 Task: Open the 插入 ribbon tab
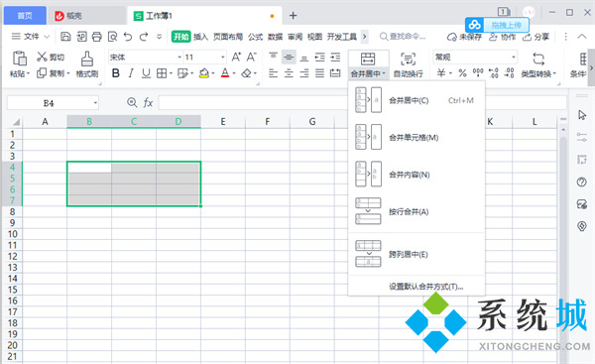(x=200, y=37)
